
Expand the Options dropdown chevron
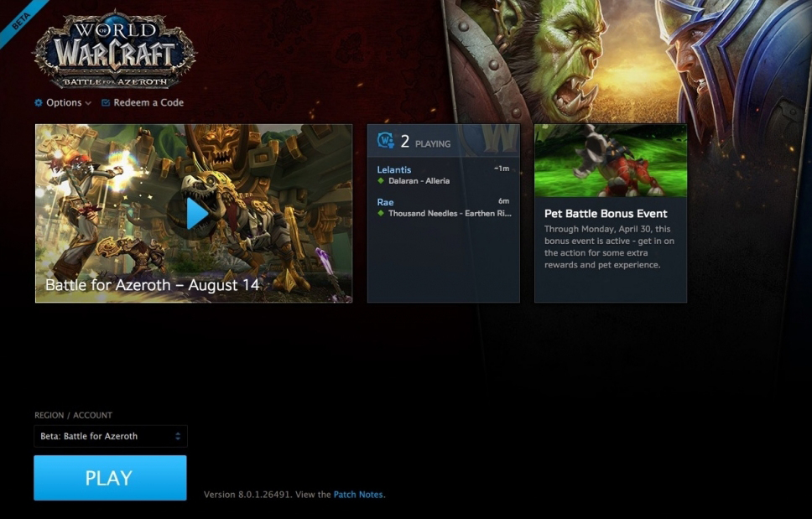88,103
